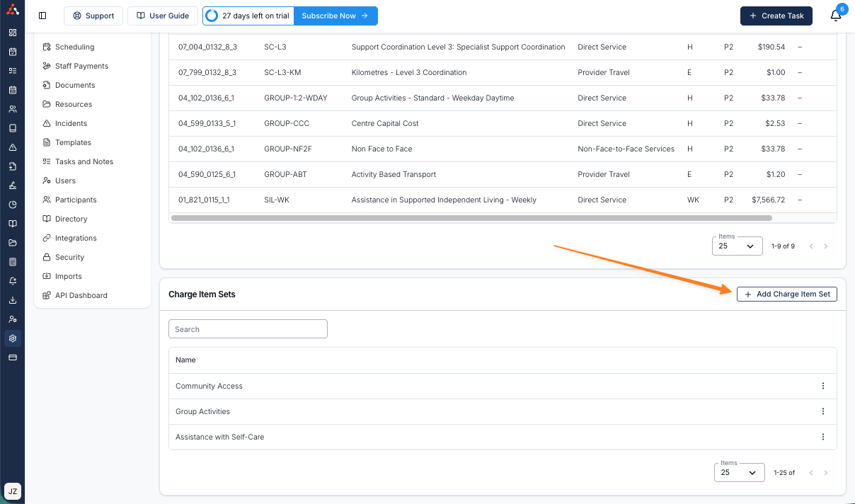855x504 pixels.
Task: Open the API Dashboard menu item
Action: pyautogui.click(x=81, y=295)
